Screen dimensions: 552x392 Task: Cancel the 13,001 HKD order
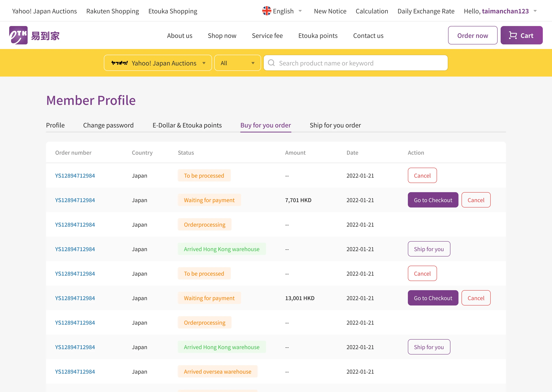click(x=476, y=298)
